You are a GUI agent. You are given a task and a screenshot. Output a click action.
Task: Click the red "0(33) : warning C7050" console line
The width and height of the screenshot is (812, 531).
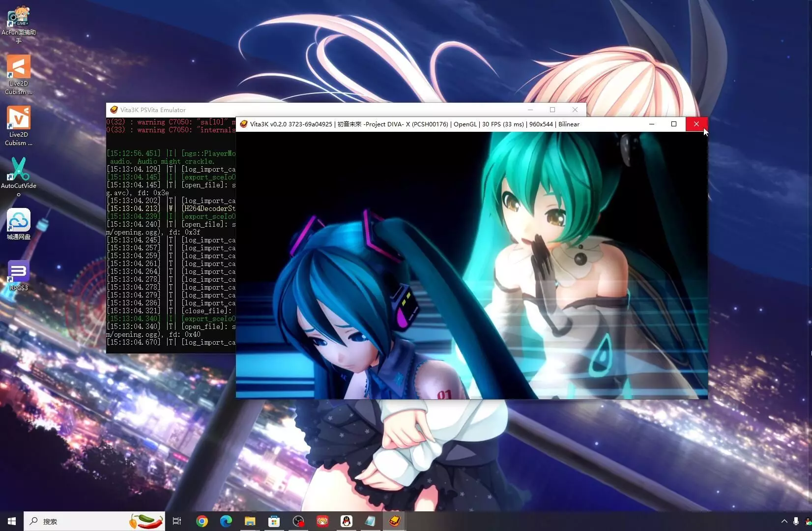(x=171, y=130)
